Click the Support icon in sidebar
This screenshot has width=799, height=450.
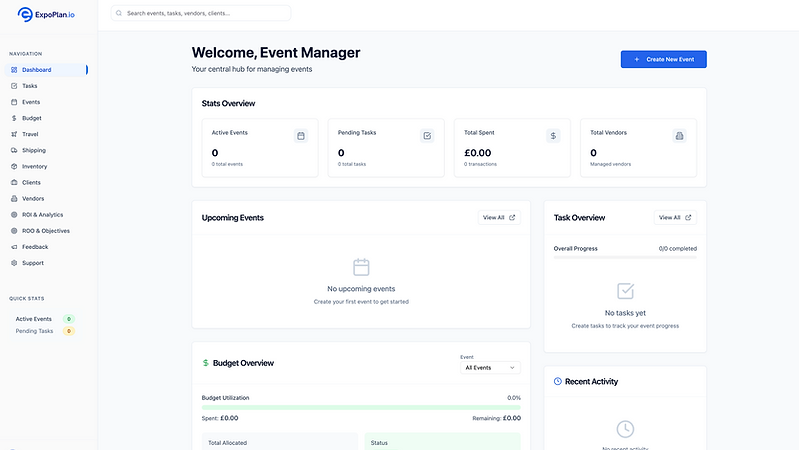click(x=14, y=263)
